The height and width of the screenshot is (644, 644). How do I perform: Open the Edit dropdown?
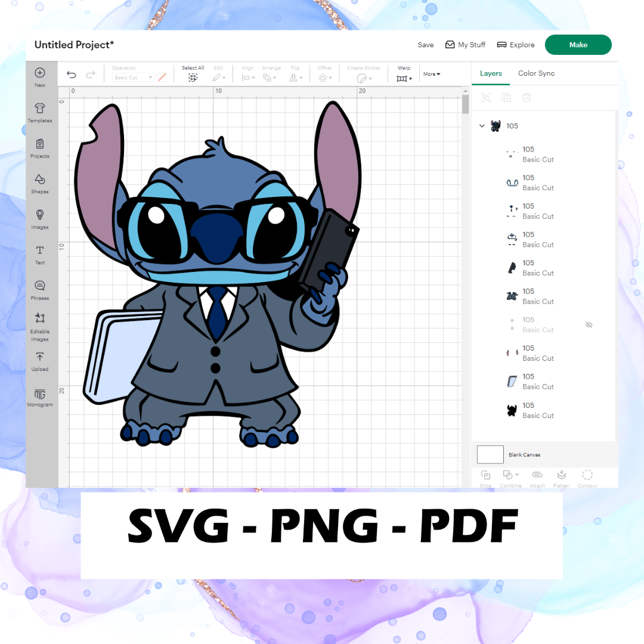coord(219,77)
